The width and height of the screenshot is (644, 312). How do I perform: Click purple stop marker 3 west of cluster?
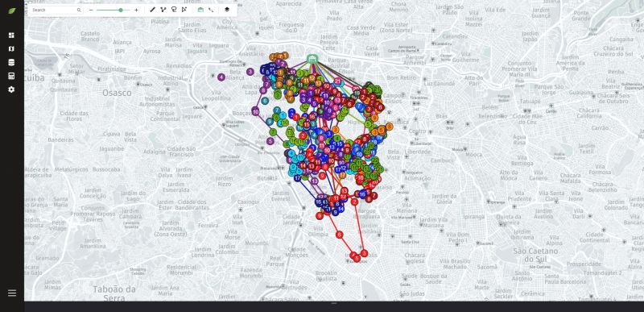(x=250, y=72)
